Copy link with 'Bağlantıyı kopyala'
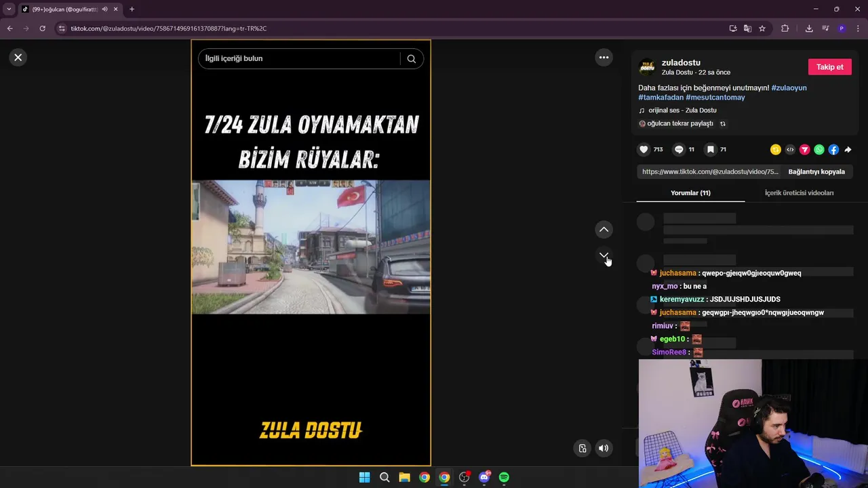 816,172
